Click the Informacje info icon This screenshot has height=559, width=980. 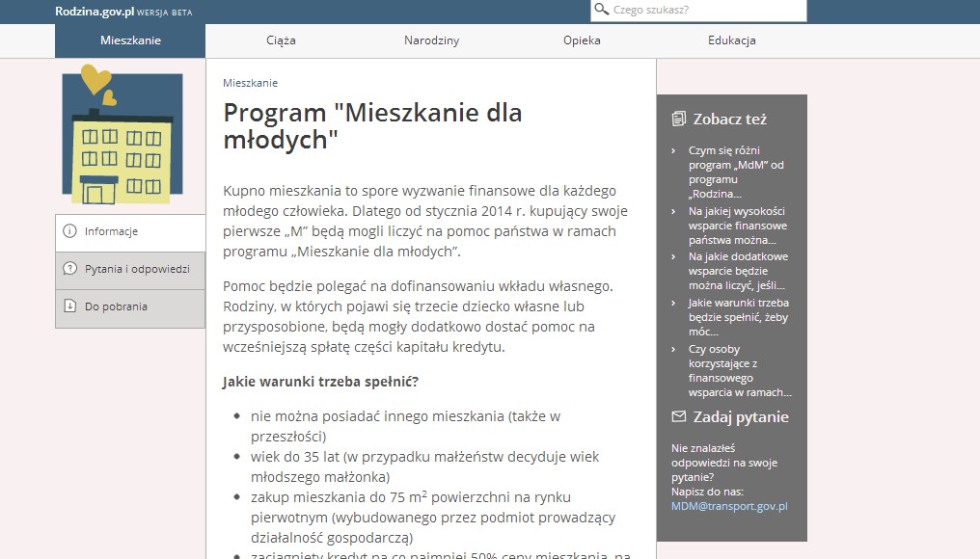[69, 231]
